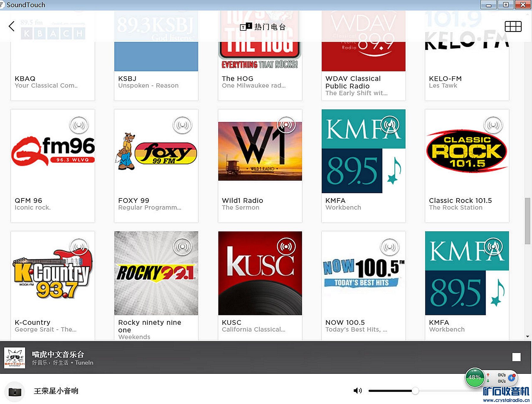Close the SoundTouch window
Image resolution: width=532 pixels, height=404 pixels.
pyautogui.click(x=523, y=5)
